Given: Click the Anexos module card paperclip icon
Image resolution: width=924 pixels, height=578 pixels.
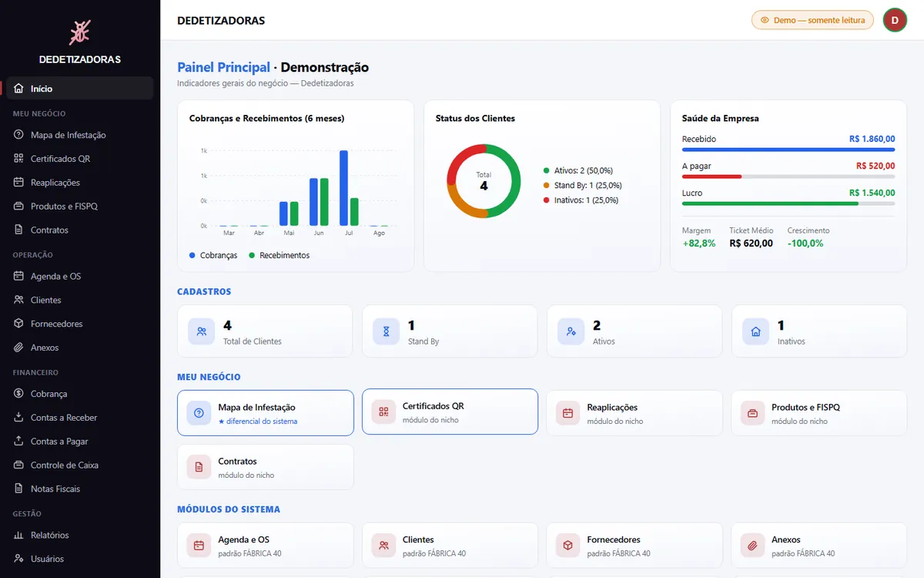Looking at the screenshot, I should coord(753,546).
